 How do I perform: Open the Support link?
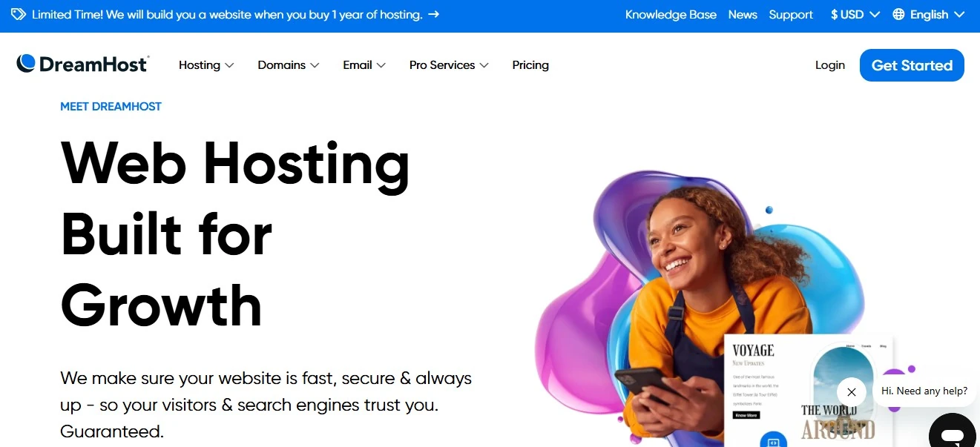click(x=791, y=15)
